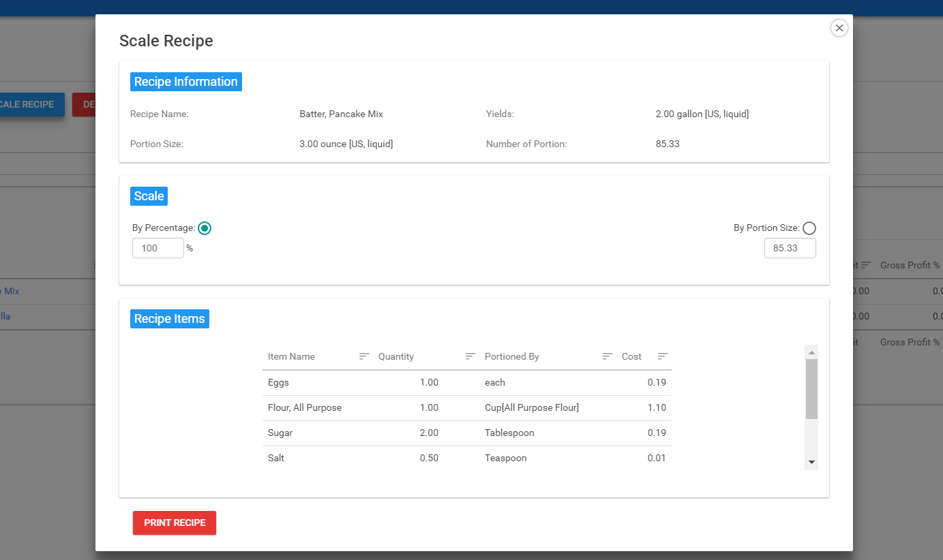Click the recipe items scrollbar down arrow

coord(811,463)
